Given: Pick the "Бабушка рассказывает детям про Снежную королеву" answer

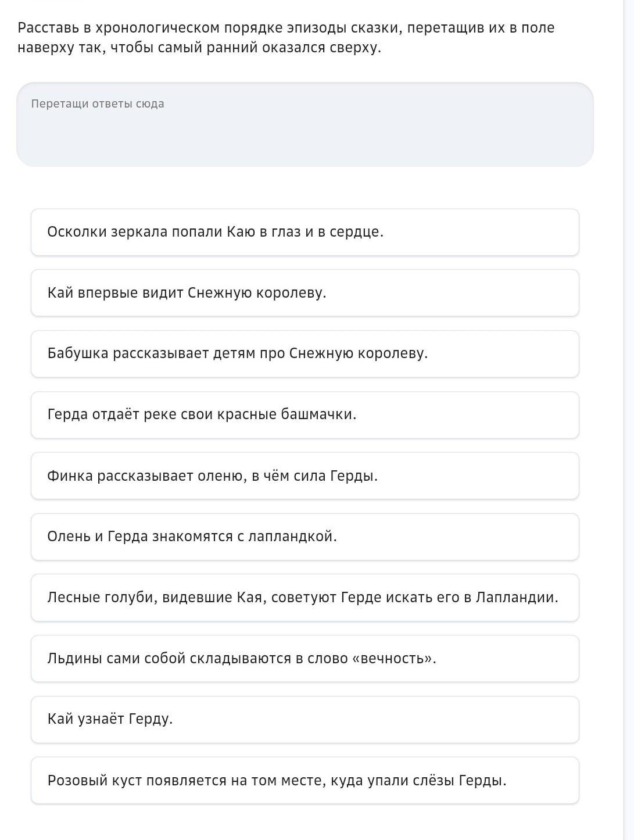Looking at the screenshot, I should pyautogui.click(x=305, y=354).
